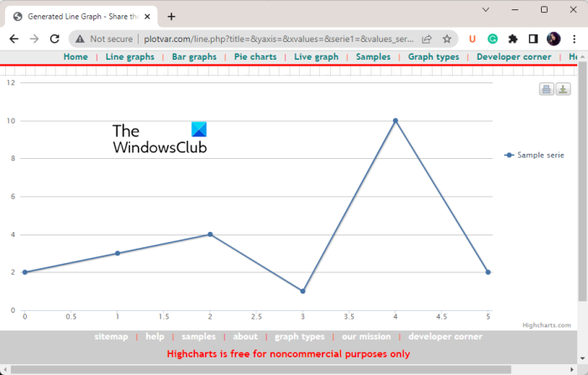Toggle Sample serie legend item

tap(534, 155)
